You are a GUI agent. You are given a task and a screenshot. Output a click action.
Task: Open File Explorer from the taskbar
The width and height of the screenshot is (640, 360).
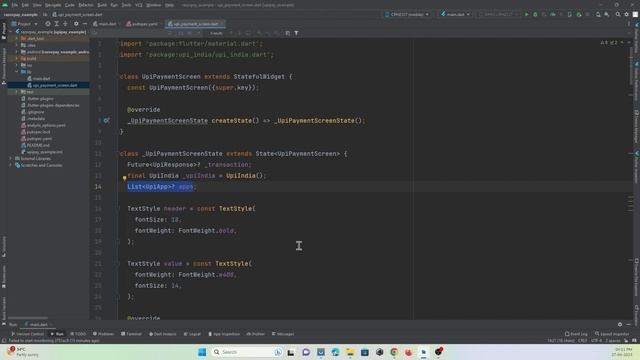(350, 352)
